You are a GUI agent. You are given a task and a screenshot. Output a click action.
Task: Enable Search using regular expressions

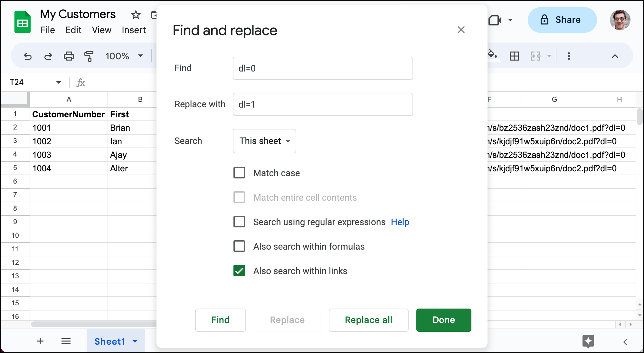pyautogui.click(x=239, y=222)
